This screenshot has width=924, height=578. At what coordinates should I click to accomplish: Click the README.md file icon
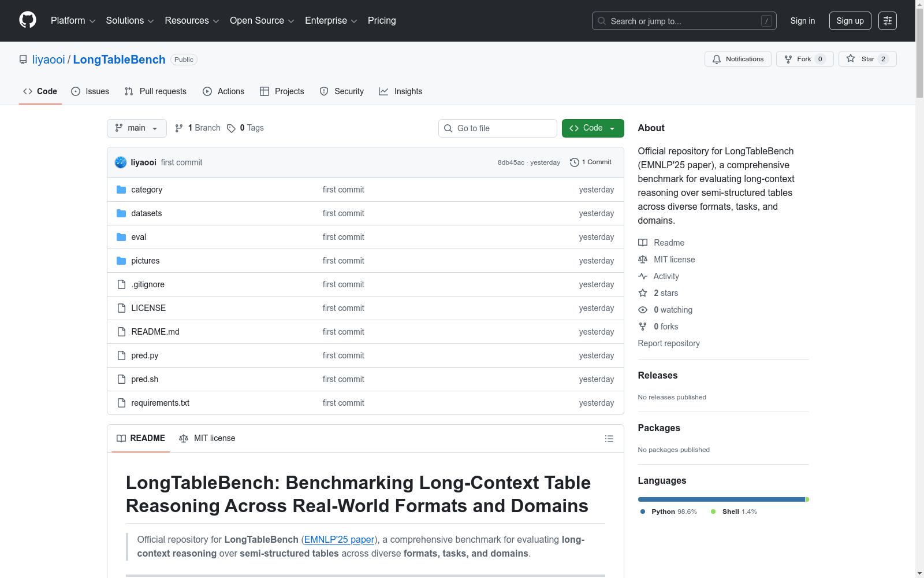(x=121, y=332)
